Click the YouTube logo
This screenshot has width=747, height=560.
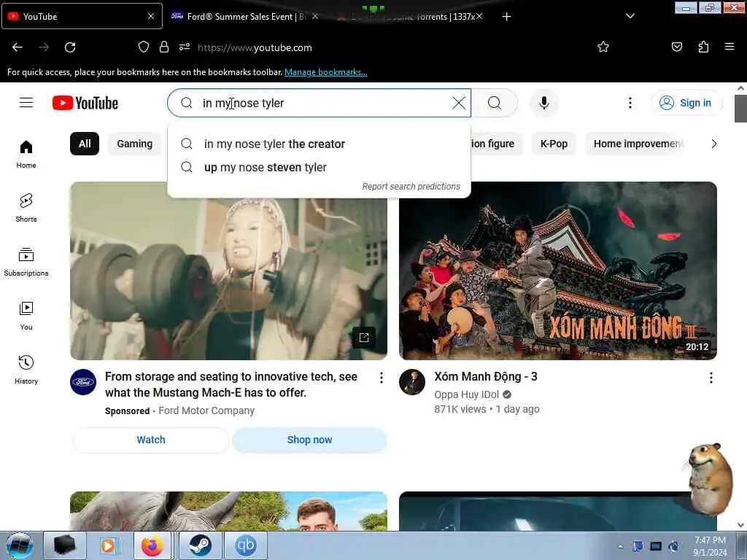point(85,103)
